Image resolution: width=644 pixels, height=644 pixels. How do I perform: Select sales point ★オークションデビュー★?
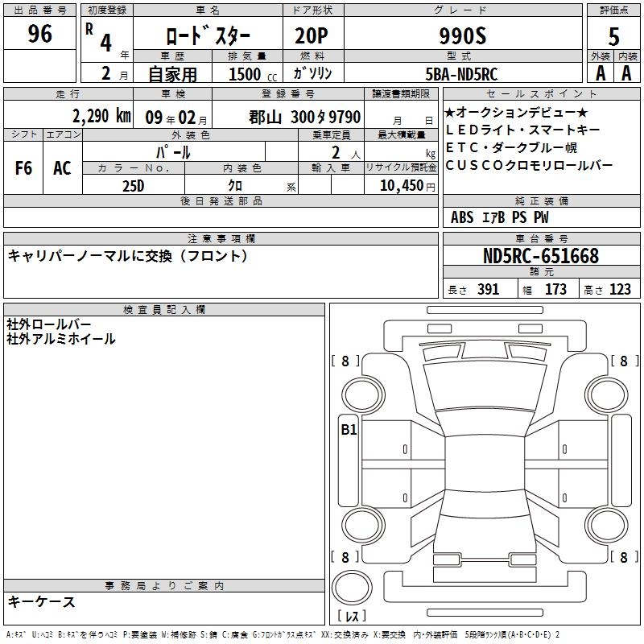(516, 112)
